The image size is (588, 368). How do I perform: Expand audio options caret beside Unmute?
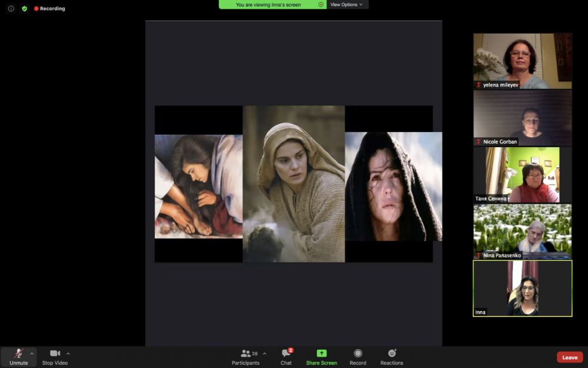[x=32, y=353]
